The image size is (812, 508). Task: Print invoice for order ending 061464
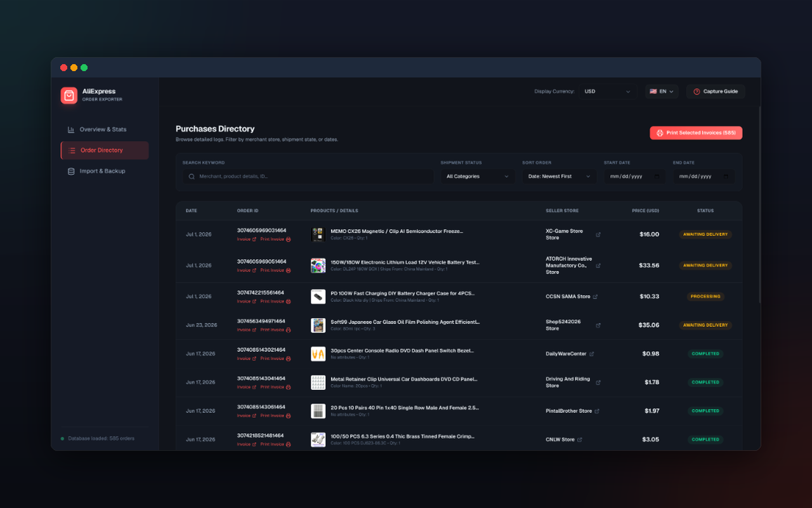[275, 416]
